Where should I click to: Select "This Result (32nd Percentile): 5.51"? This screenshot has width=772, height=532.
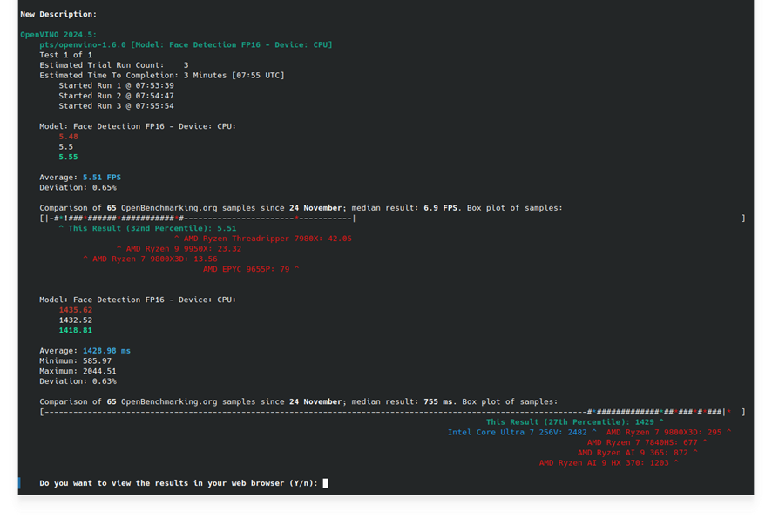[x=148, y=228]
